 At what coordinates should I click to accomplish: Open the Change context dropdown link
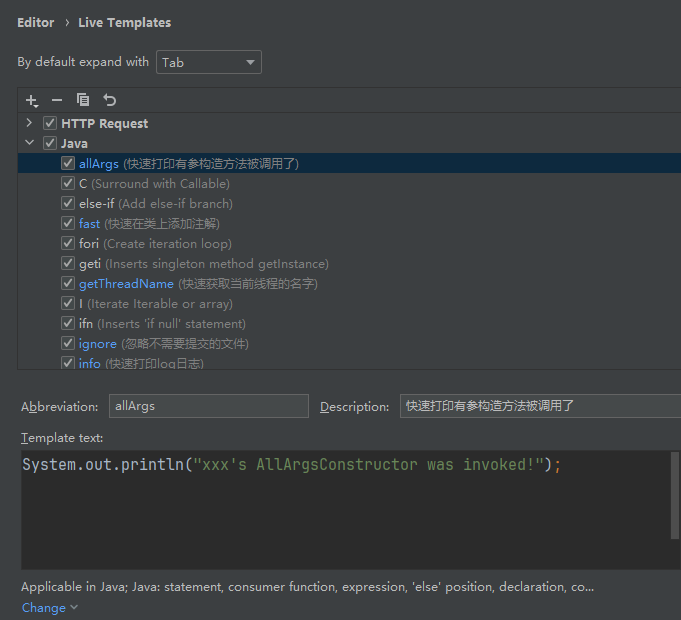click(x=50, y=607)
